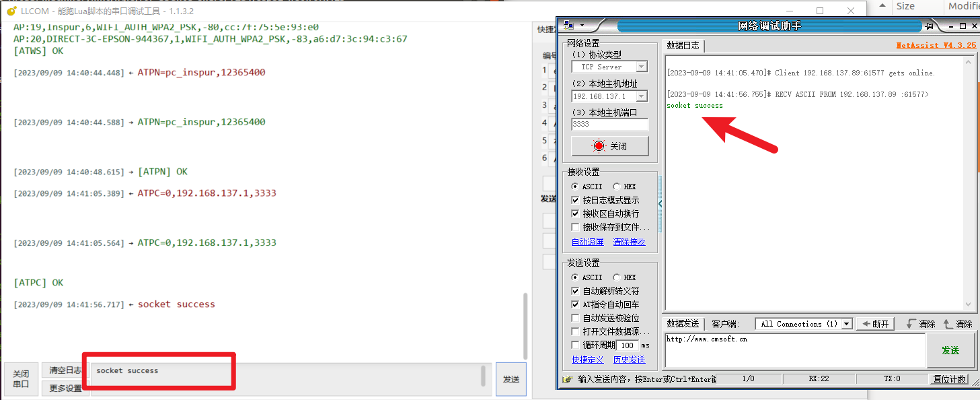Click 发送 button in LLCOM

[x=511, y=379]
